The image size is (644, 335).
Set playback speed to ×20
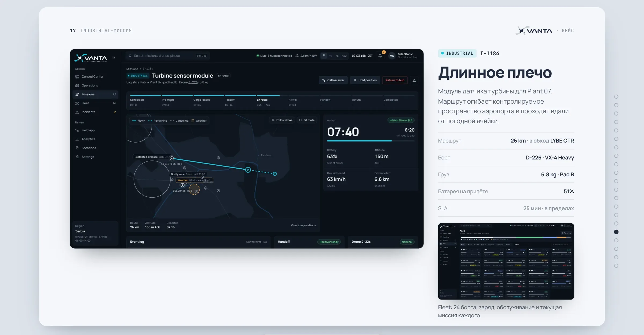click(x=344, y=56)
